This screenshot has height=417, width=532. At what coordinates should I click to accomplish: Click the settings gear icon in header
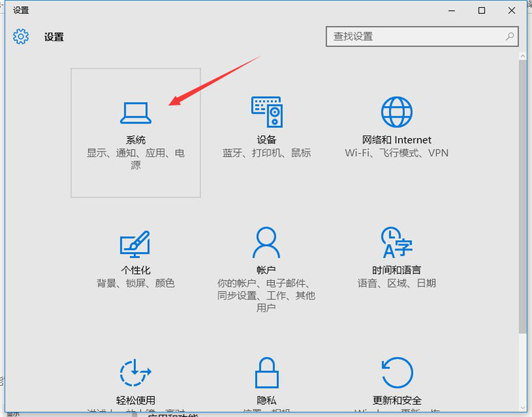click(21, 37)
